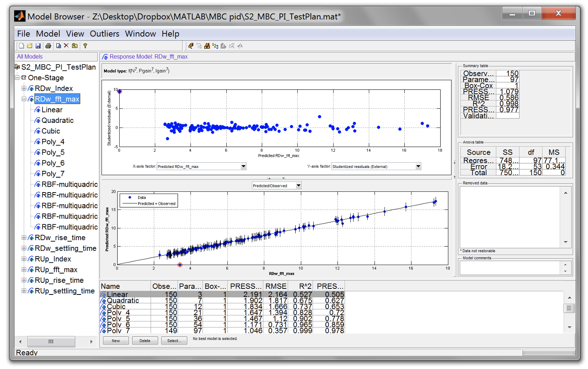Select the Poly_6 model node

(53, 163)
